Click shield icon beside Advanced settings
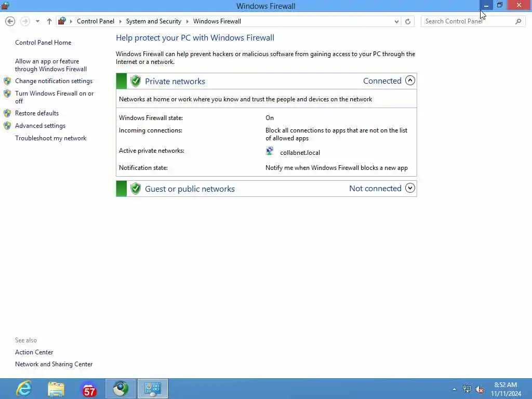 tap(7, 126)
